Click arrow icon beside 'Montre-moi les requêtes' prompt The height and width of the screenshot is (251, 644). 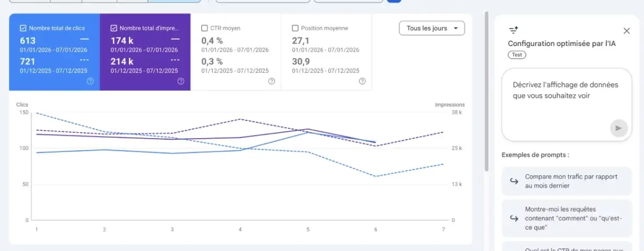click(514, 219)
